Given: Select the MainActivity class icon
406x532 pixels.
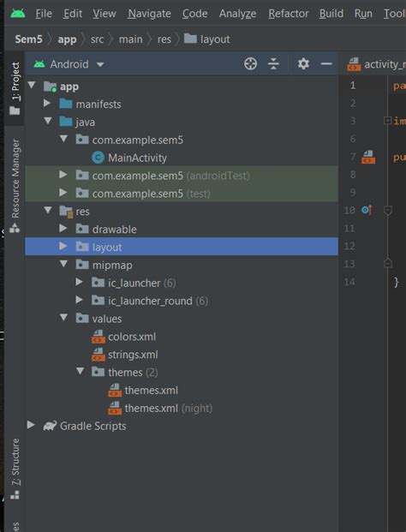Looking at the screenshot, I should click(98, 158).
